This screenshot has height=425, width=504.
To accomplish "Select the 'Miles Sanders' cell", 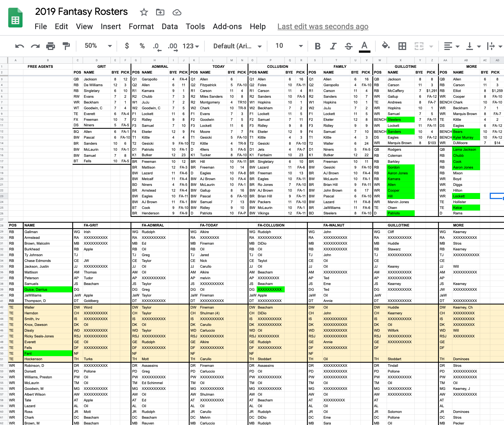I will coord(213,96).
